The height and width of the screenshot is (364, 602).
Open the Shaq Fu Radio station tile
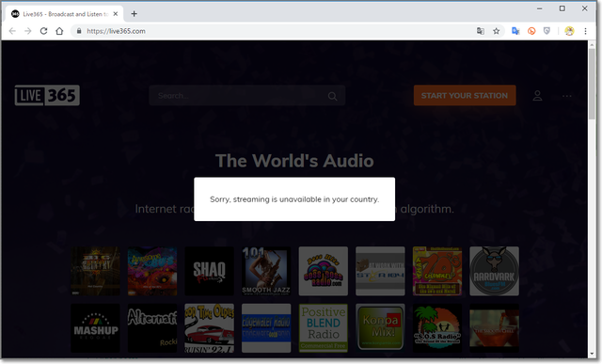click(x=209, y=271)
